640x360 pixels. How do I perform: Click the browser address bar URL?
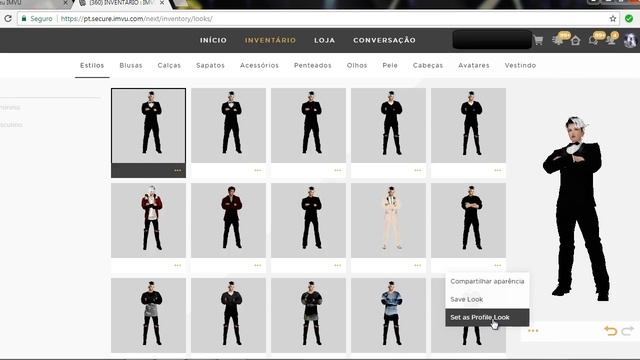point(136,19)
